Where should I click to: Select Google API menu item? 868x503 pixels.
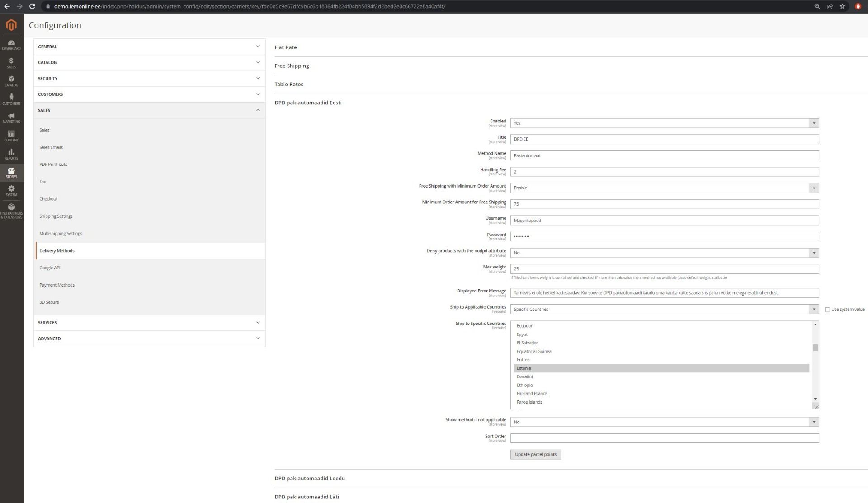click(50, 268)
